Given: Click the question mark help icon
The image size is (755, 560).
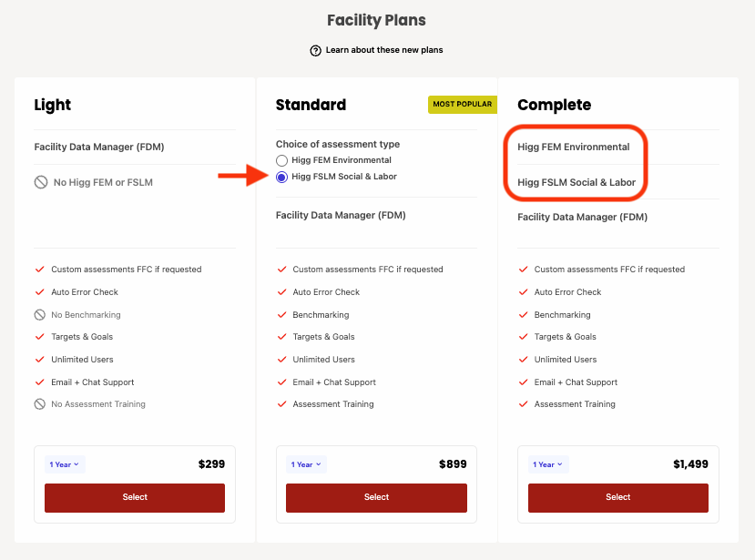Looking at the screenshot, I should tap(315, 51).
